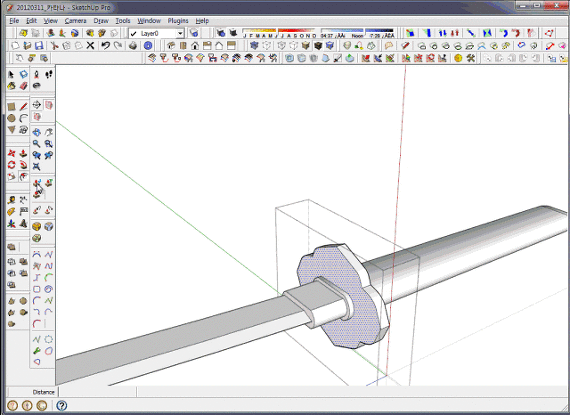This screenshot has height=415, width=570.
Task: Open the Window menu
Action: click(x=149, y=21)
